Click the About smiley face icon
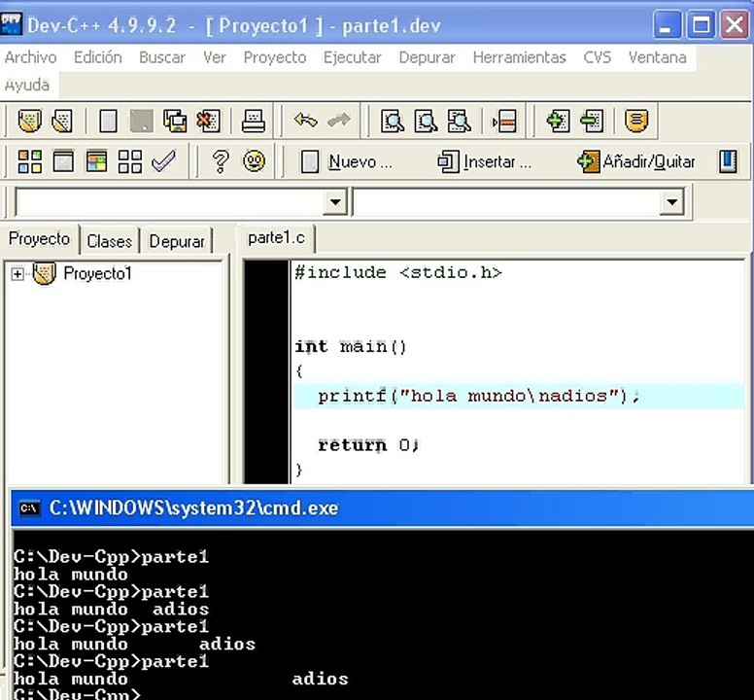The image size is (754, 700). [254, 161]
